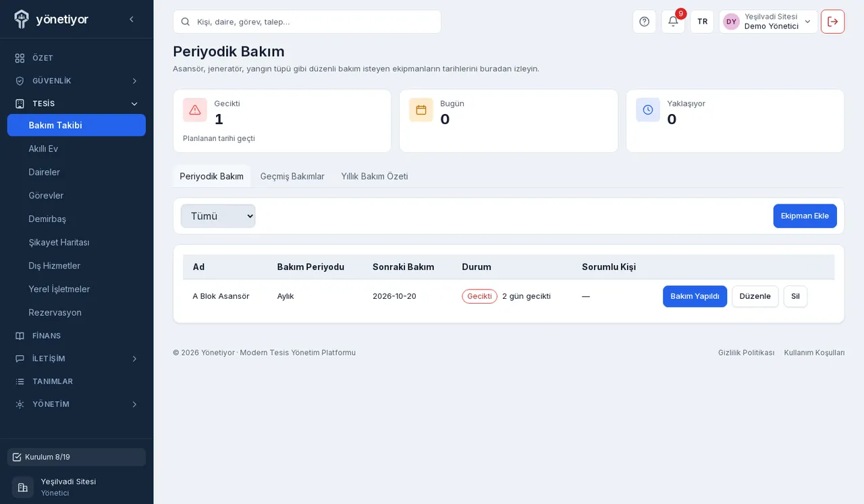Click Sil for A Blok Asansör

[x=795, y=296]
